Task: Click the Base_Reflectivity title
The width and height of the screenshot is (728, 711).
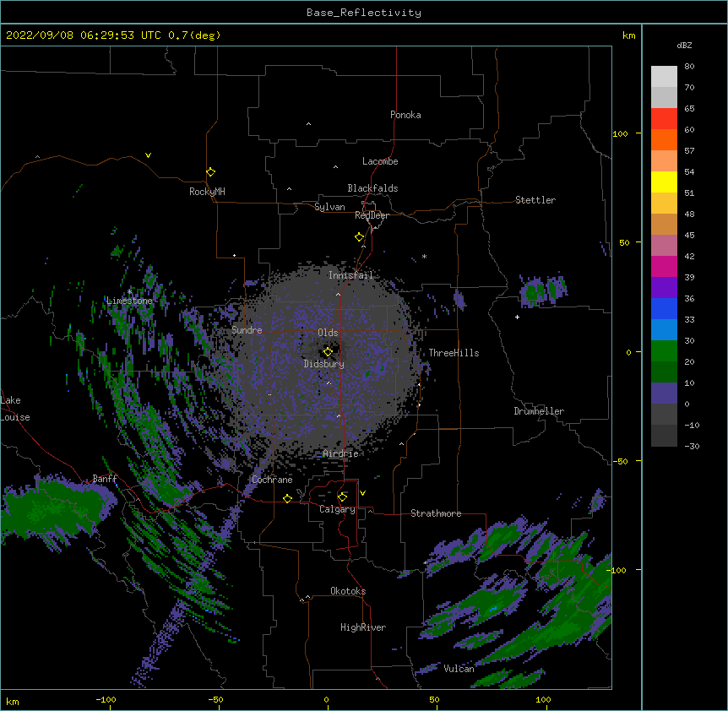Action: [x=364, y=13]
